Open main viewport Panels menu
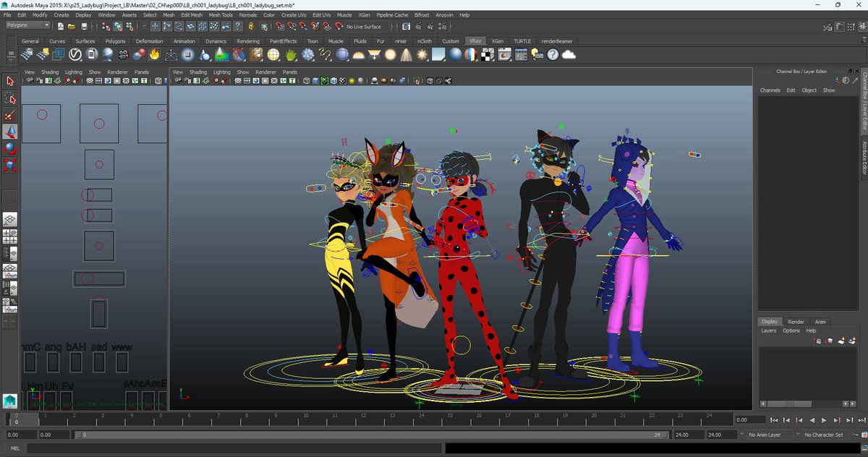Viewport: 868px width, 457px height. point(289,72)
